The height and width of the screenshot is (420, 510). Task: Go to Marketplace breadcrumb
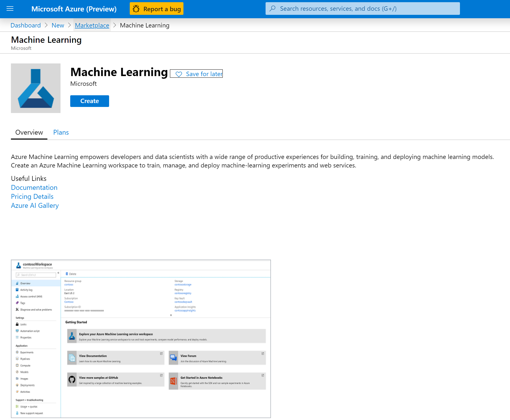92,25
